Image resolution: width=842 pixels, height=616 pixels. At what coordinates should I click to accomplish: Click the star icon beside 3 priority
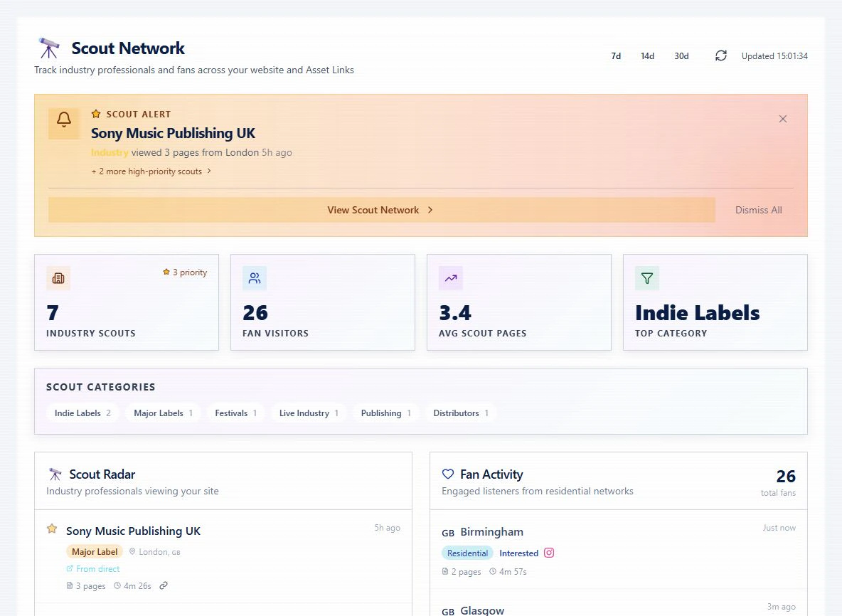(166, 272)
